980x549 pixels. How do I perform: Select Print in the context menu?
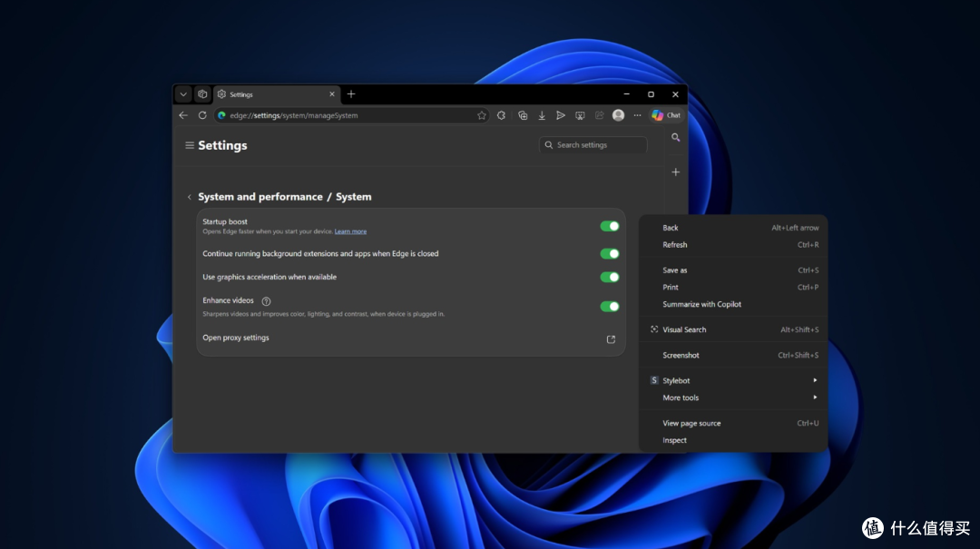(733, 287)
